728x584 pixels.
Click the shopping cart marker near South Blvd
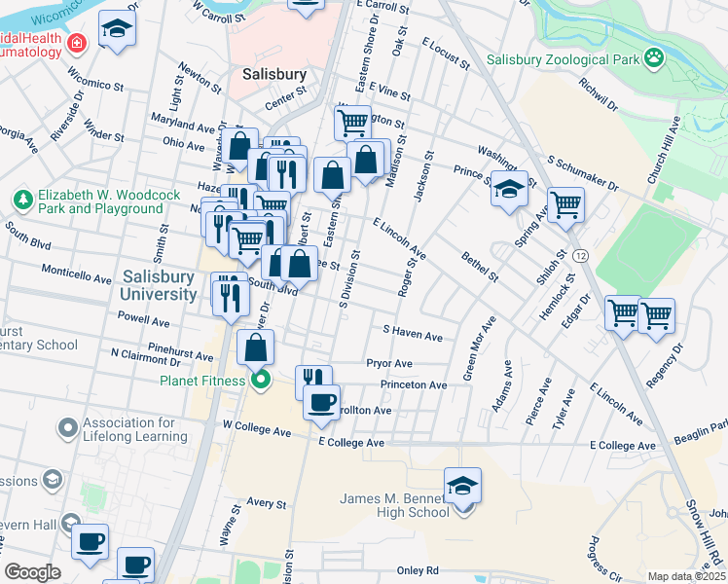[248, 242]
